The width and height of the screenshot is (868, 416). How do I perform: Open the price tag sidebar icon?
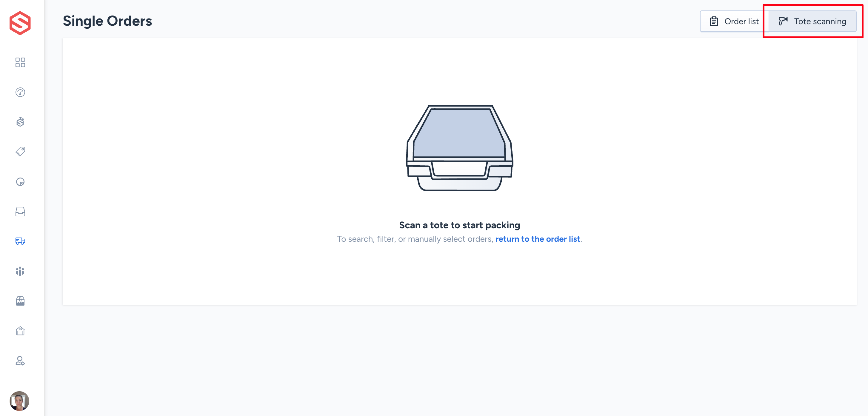pos(20,152)
